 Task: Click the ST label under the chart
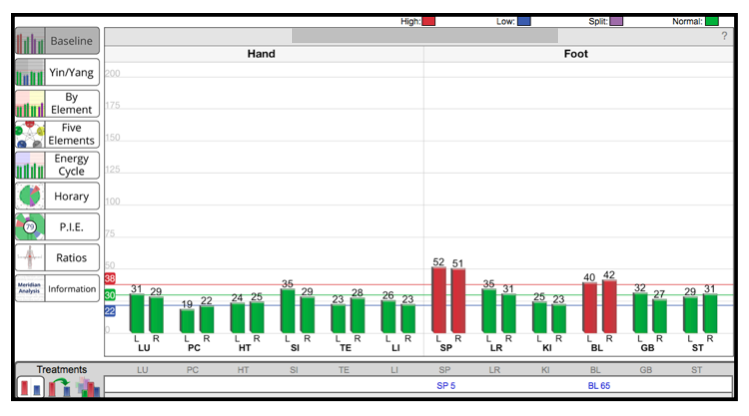(697, 348)
